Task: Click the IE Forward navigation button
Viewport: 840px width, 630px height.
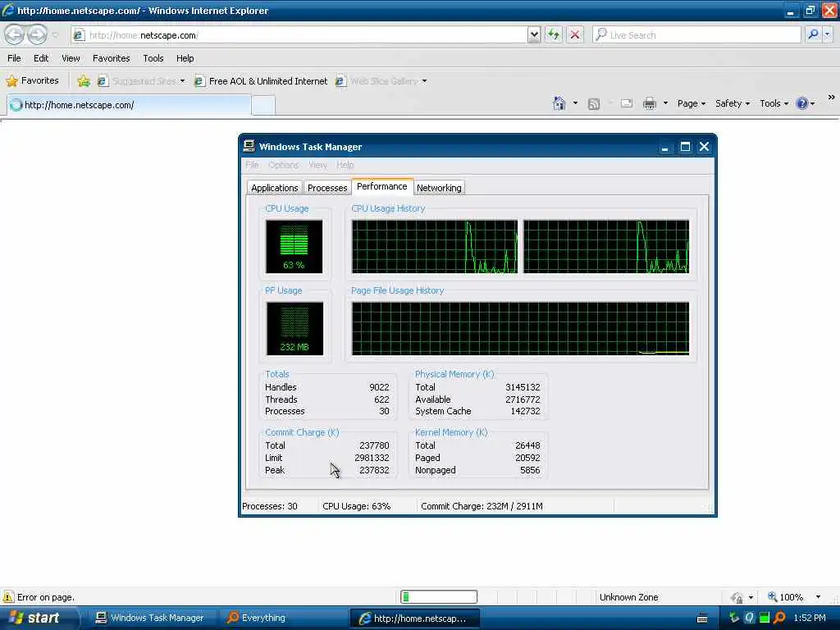Action: click(x=37, y=34)
